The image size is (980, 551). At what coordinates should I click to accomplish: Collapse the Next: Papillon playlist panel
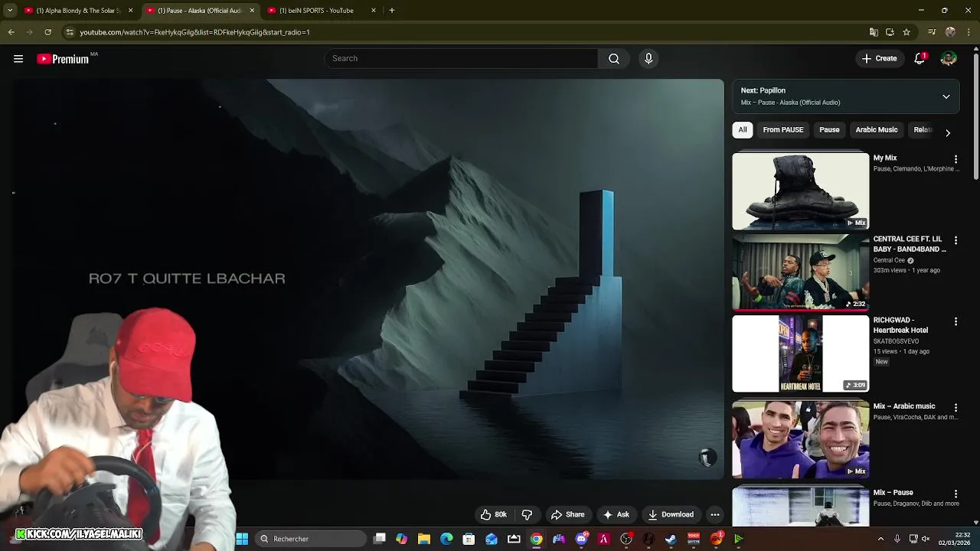click(946, 96)
